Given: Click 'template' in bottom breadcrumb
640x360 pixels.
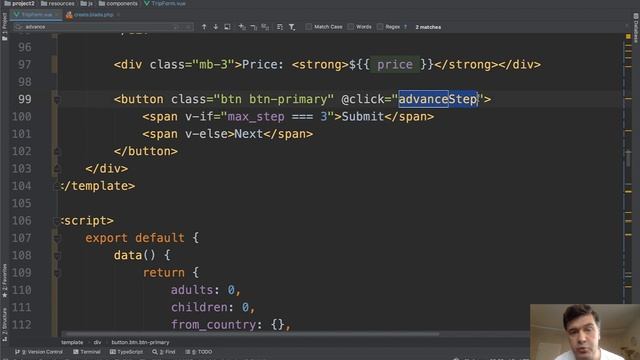Looking at the screenshot, I should pyautogui.click(x=72, y=342).
